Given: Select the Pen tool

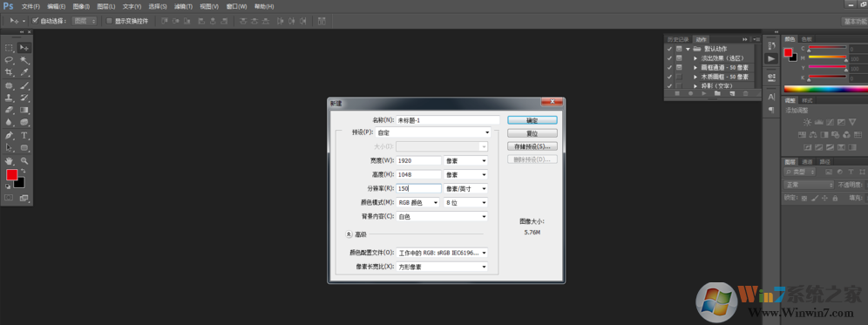Looking at the screenshot, I should tap(9, 135).
